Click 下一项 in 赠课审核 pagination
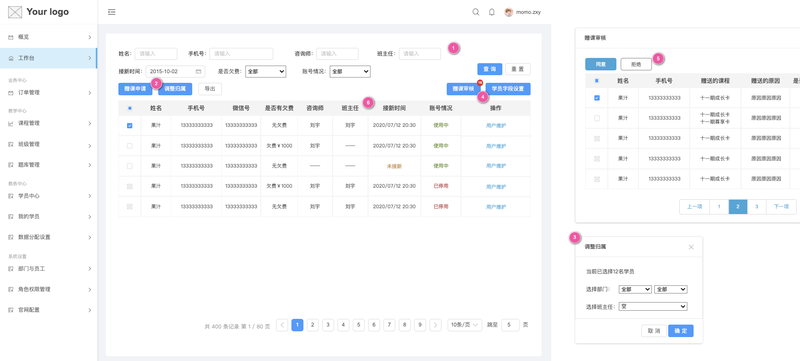The height and width of the screenshot is (361, 800). pos(781,207)
